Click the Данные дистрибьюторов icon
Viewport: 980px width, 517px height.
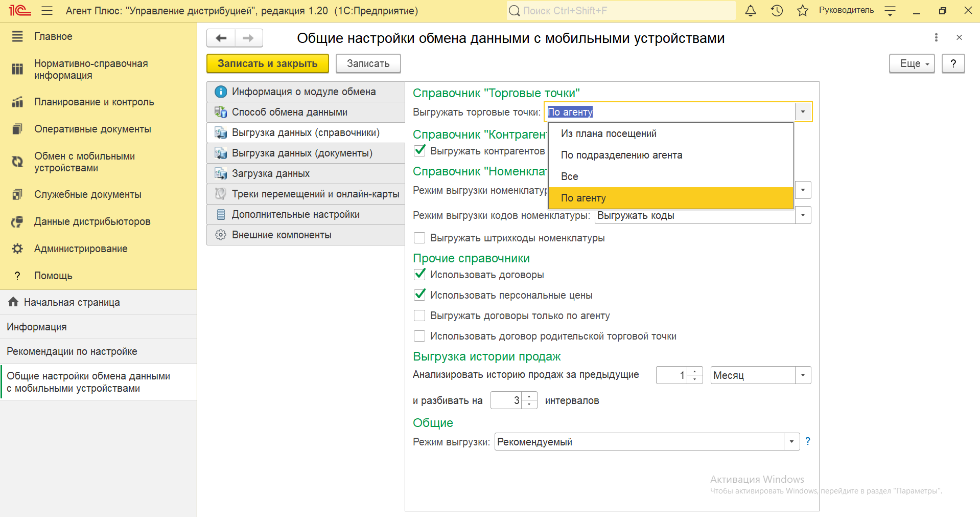(17, 221)
